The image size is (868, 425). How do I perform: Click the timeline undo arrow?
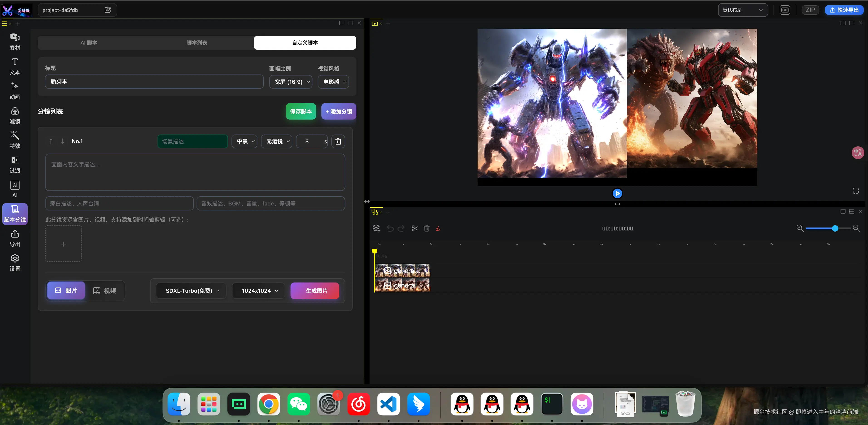point(390,228)
